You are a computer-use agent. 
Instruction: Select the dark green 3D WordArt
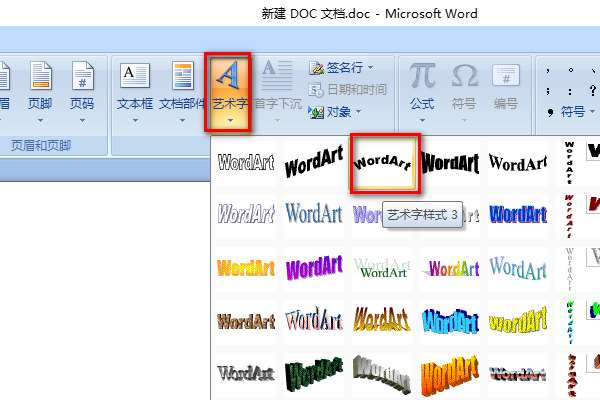314,374
